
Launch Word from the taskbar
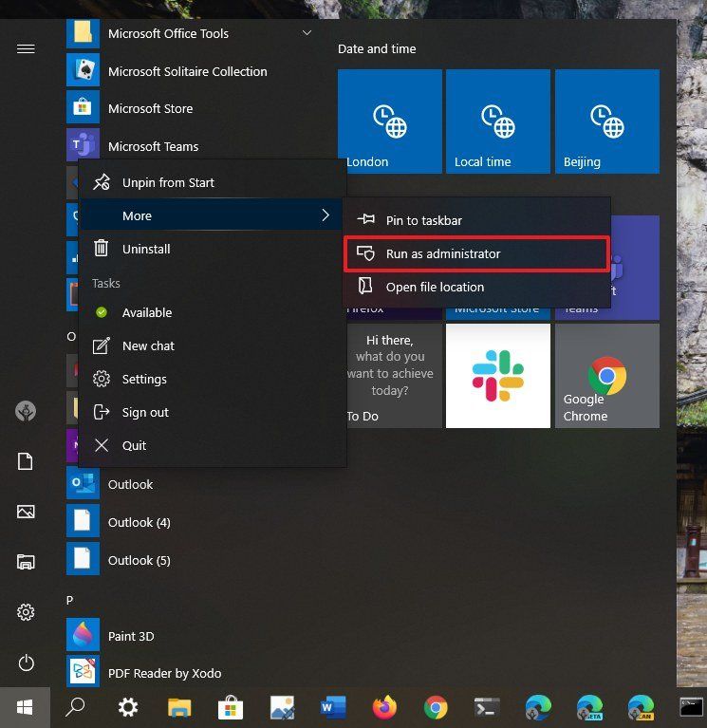(333, 707)
